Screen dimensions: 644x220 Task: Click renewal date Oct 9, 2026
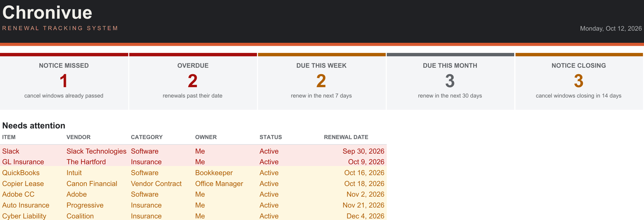click(x=366, y=162)
